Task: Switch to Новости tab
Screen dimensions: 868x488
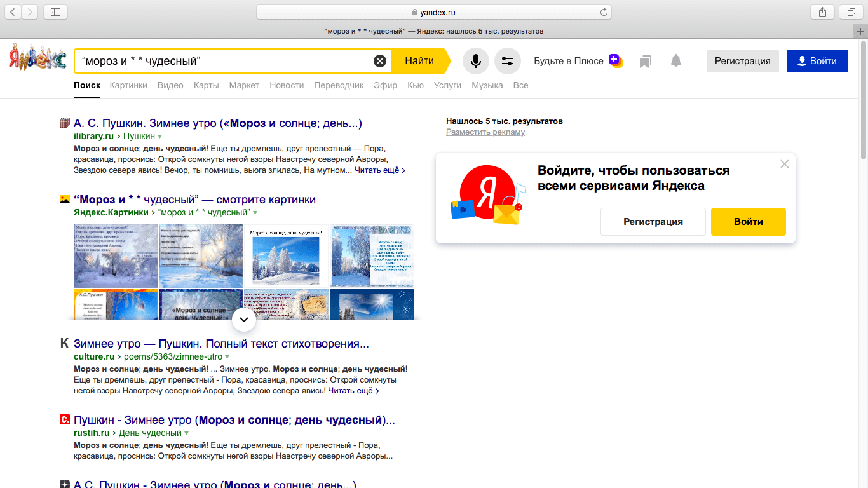Action: (x=287, y=85)
